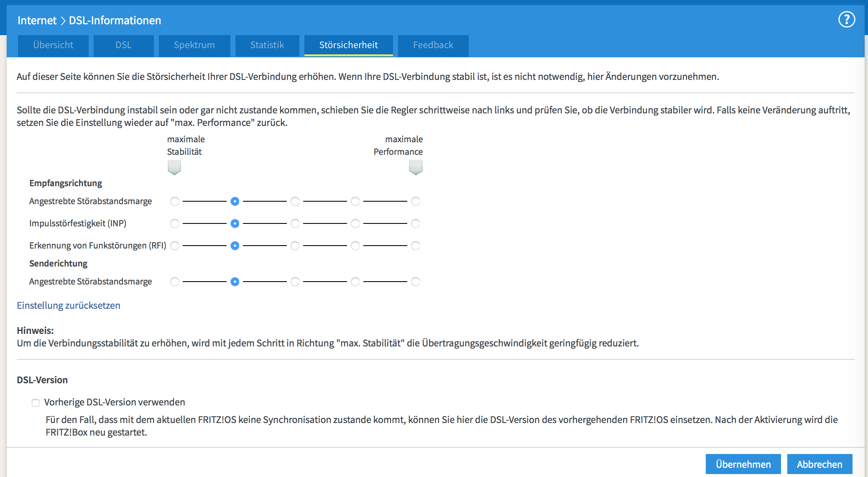Enable Vorherige DSL-Version verwenden checkbox
The width and height of the screenshot is (868, 477).
tap(36, 403)
